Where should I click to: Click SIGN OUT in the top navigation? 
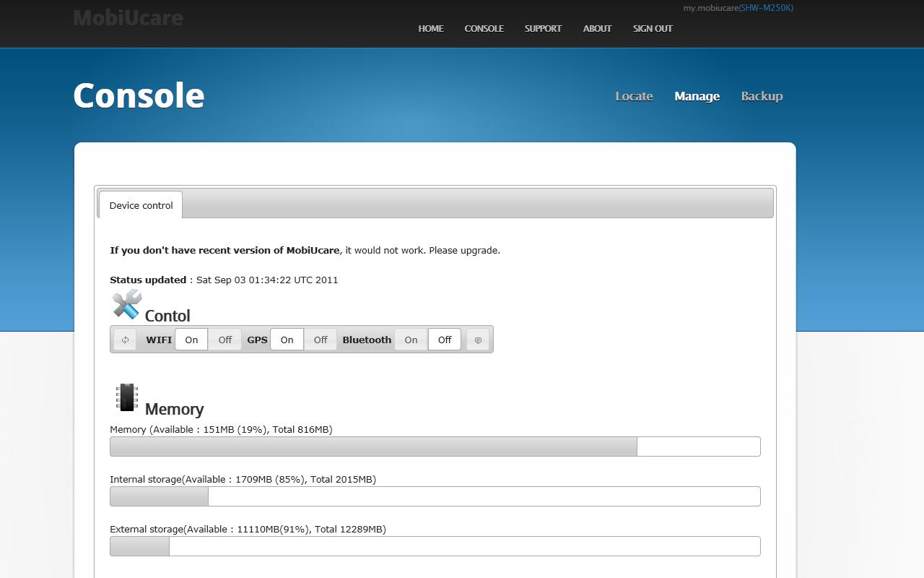tap(653, 29)
